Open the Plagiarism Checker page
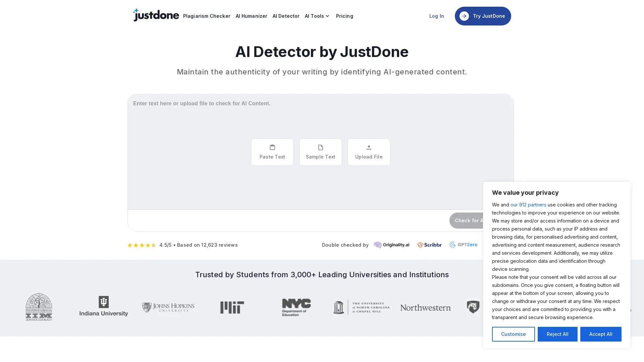 207,16
